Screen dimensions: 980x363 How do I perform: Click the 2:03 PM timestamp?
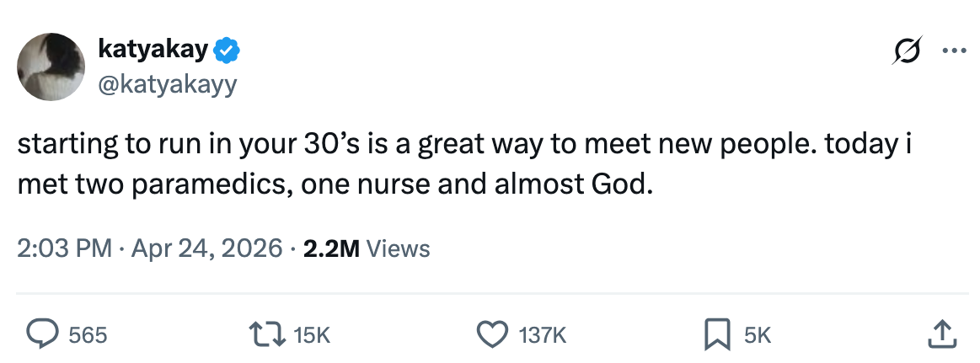coord(63,248)
